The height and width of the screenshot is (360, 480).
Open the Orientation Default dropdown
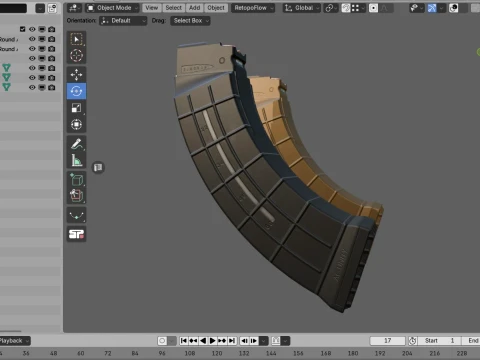pyautogui.click(x=123, y=21)
